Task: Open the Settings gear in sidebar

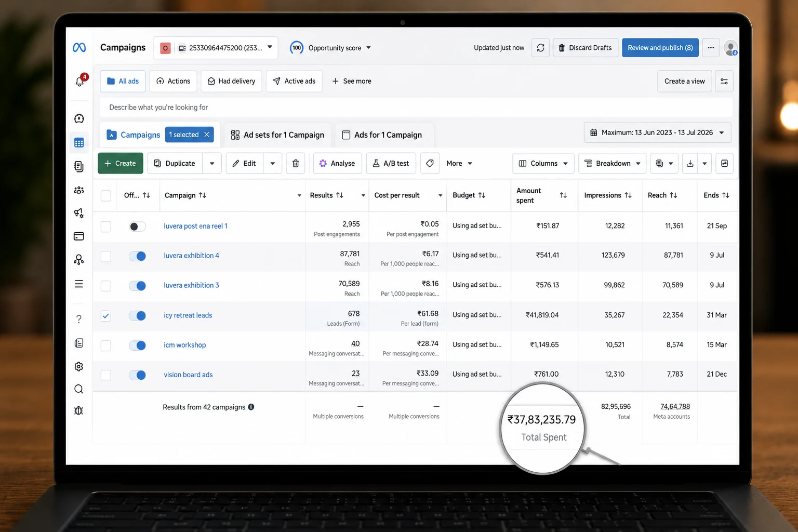Action: tap(79, 367)
